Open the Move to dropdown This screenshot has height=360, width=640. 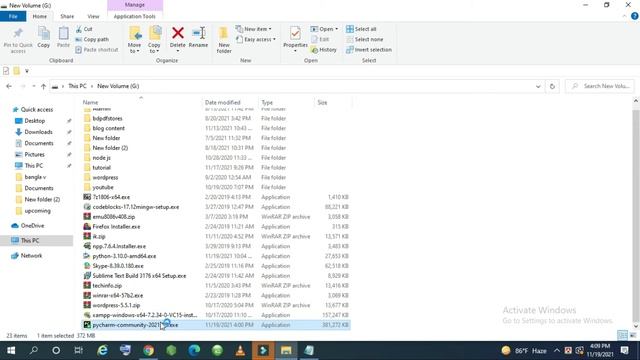pos(135,40)
